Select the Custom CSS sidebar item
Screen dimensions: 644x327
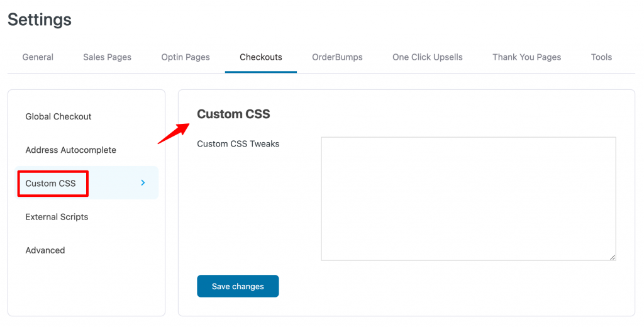87,183
